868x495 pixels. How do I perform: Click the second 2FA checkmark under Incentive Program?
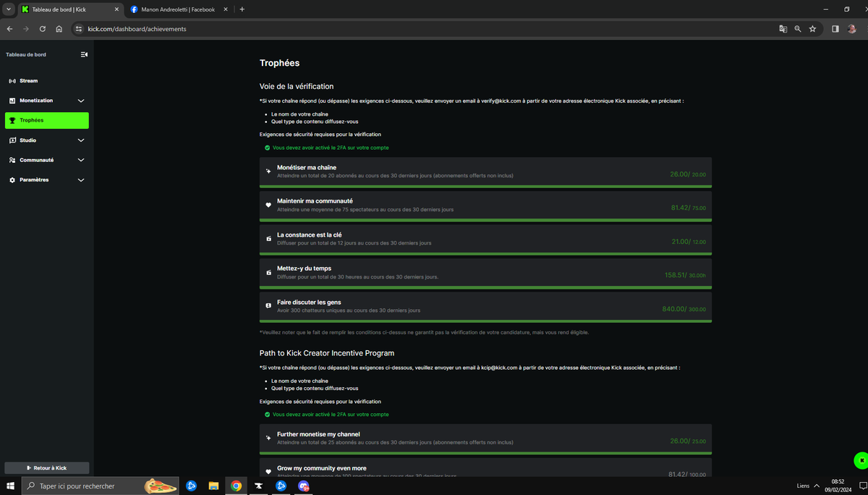268,415
